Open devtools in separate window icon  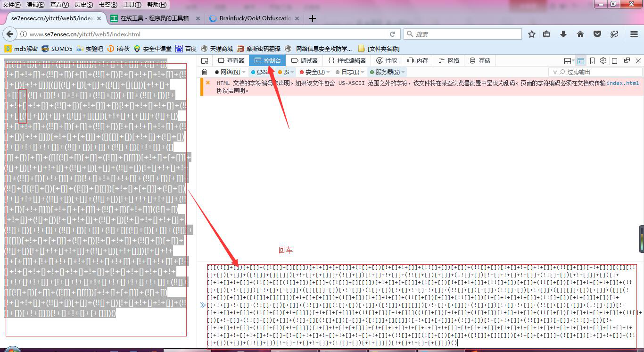click(x=627, y=61)
